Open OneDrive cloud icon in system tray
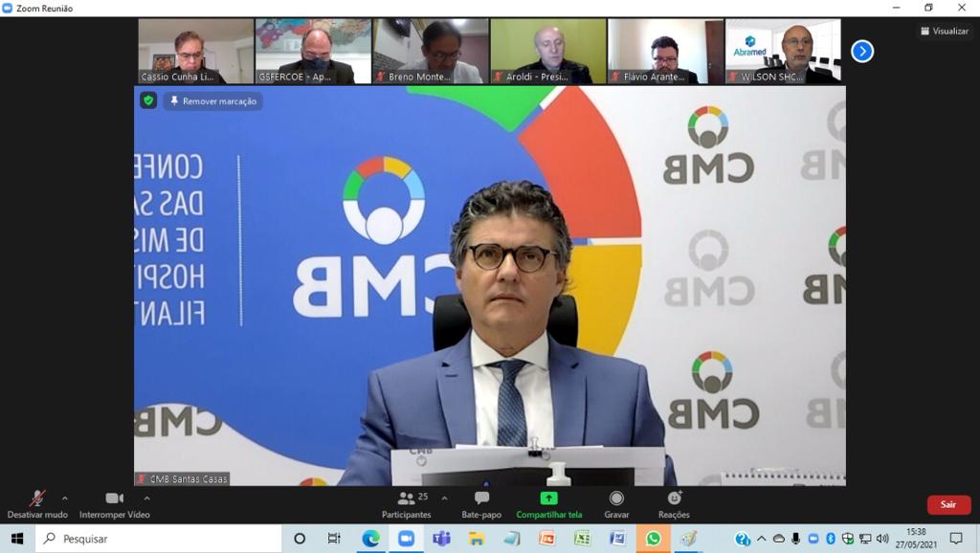The width and height of the screenshot is (980, 553). coord(779,539)
